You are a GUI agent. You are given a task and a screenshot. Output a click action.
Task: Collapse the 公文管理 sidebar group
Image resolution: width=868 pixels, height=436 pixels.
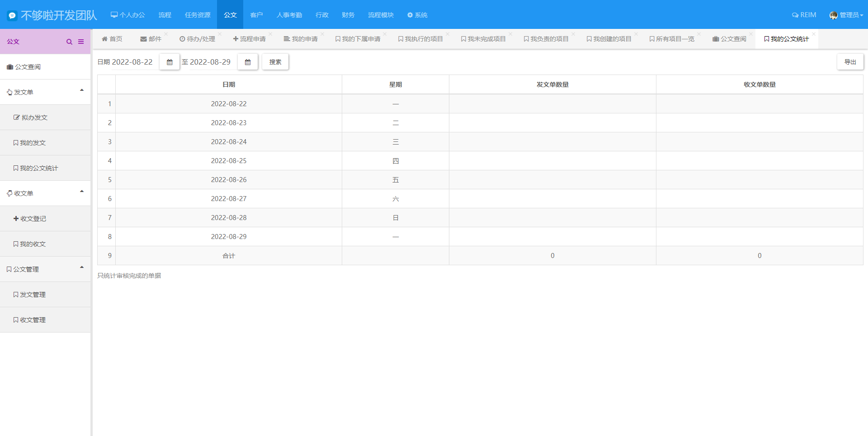click(82, 267)
